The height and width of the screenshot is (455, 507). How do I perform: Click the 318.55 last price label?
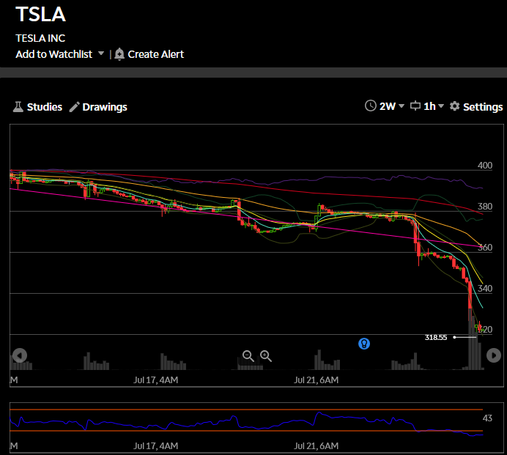(x=436, y=337)
